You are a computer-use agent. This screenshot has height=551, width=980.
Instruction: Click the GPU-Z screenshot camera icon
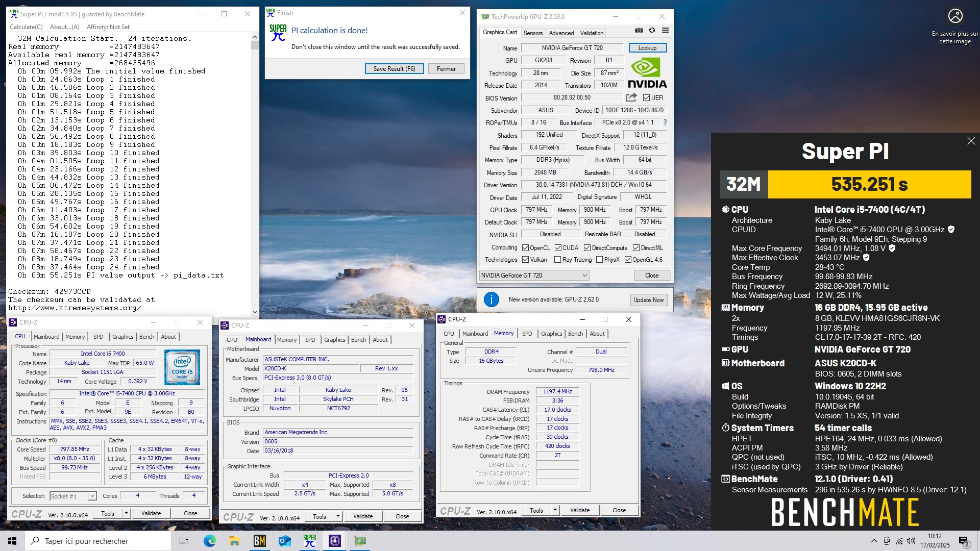[x=639, y=31]
